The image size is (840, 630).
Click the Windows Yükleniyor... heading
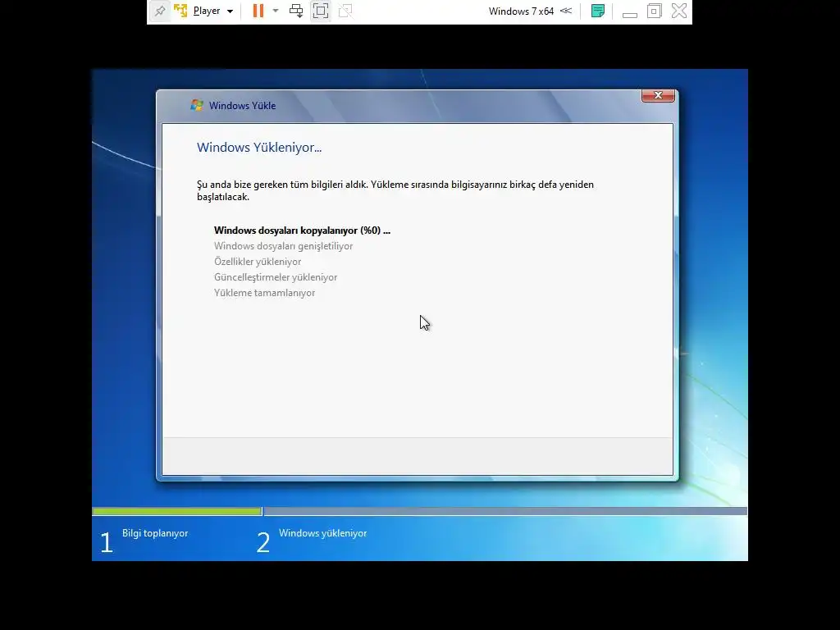click(x=259, y=148)
